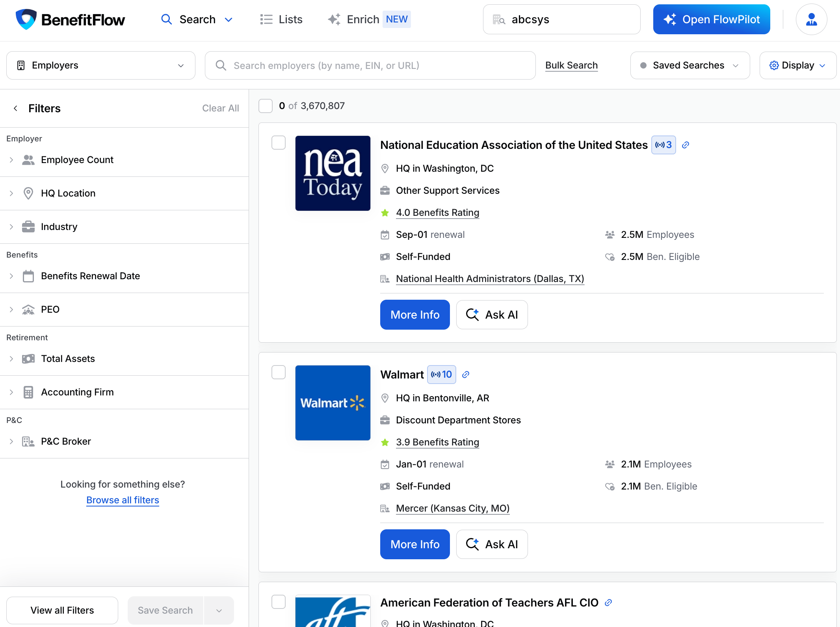Screen dimensions: 840x627
Task: Click More Info for National Education Association
Action: tap(415, 315)
